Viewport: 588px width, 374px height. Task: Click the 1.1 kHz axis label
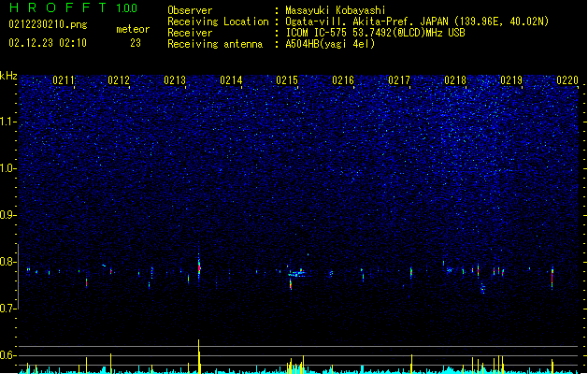click(8, 122)
